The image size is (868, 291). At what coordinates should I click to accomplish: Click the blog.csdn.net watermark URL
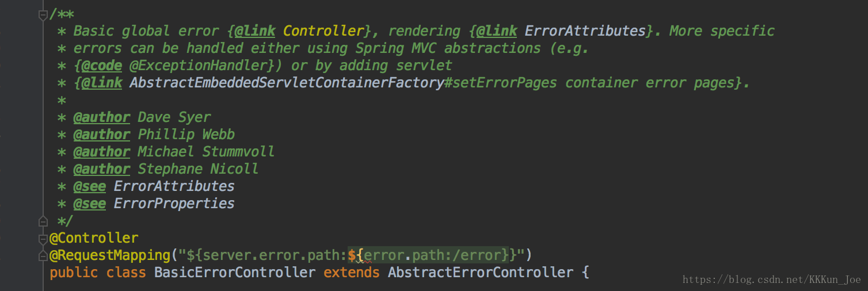pyautogui.click(x=771, y=279)
